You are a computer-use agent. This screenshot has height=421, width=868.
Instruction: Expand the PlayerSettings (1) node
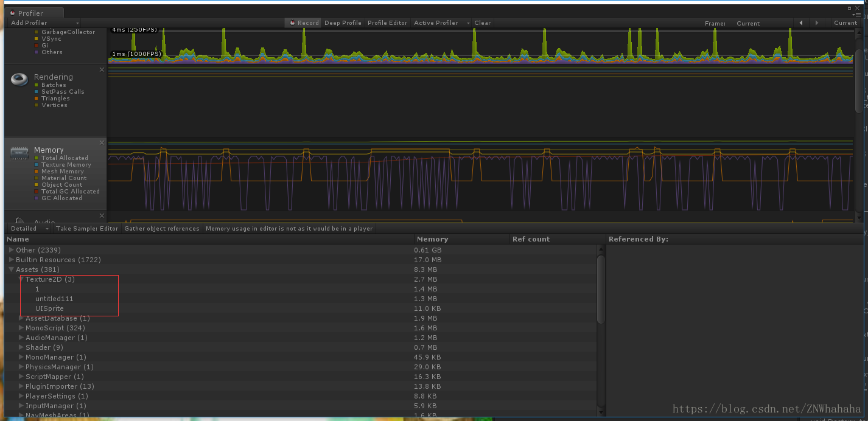click(x=21, y=396)
